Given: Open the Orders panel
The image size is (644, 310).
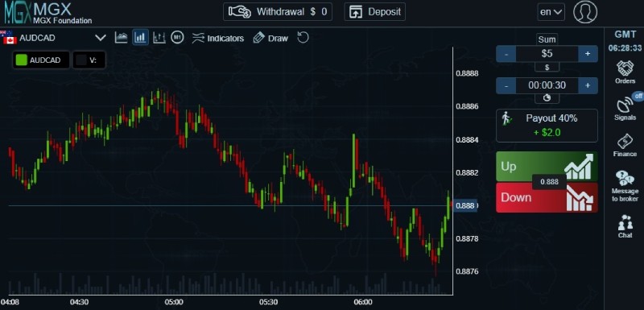Looking at the screenshot, I should tap(625, 72).
